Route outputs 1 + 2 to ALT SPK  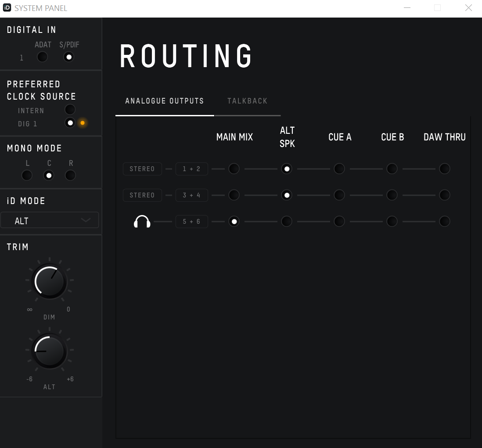coord(287,168)
